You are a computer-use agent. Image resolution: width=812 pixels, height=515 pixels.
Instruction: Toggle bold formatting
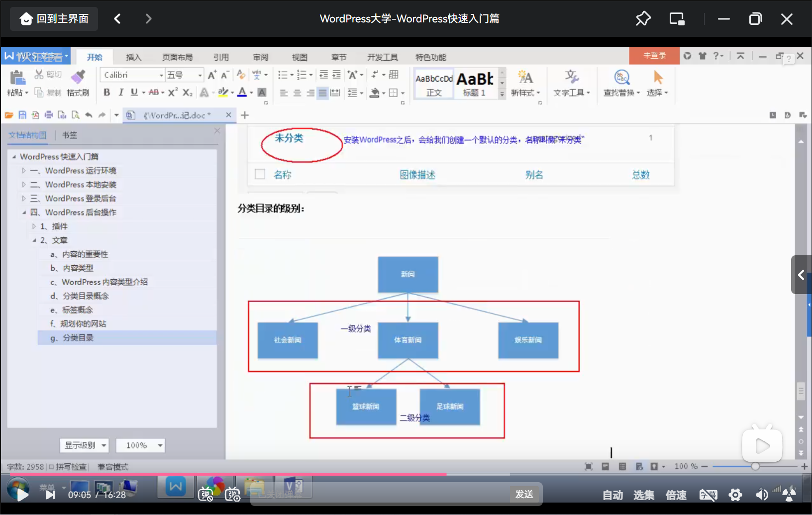[106, 92]
